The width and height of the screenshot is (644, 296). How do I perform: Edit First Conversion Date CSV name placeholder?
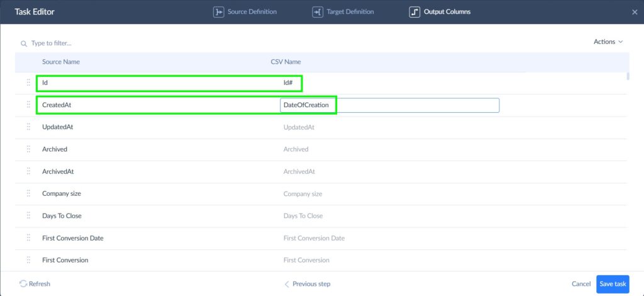tap(314, 238)
